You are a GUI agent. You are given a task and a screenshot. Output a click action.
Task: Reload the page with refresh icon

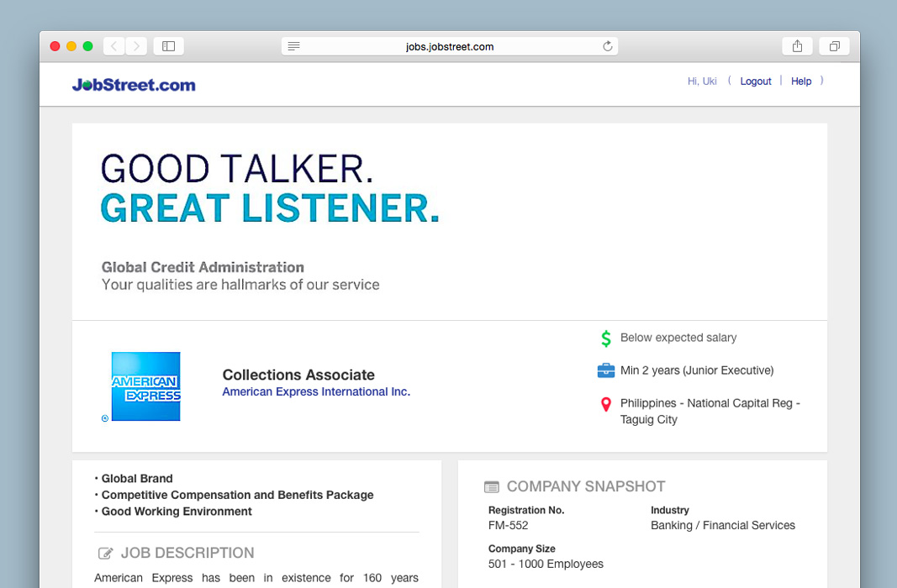[x=608, y=46]
